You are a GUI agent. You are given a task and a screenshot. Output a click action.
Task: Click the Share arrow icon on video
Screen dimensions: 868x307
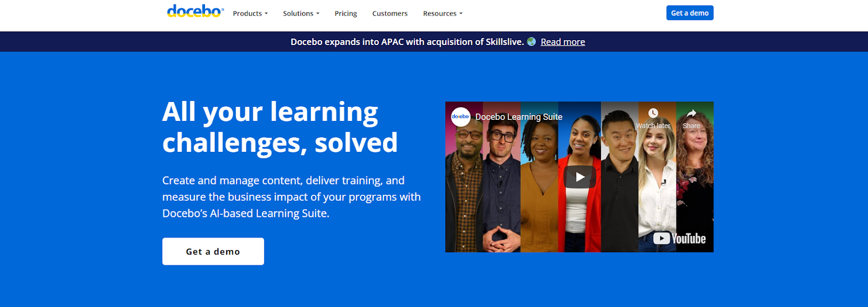point(691,113)
